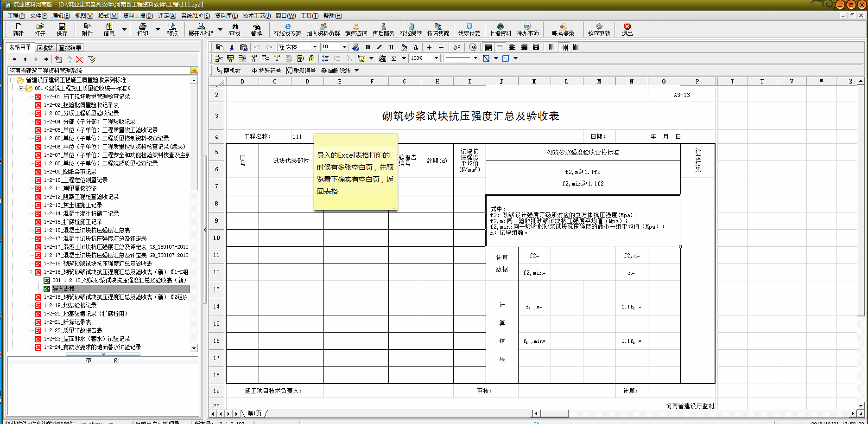The width and height of the screenshot is (868, 424).
Task: Toggle underline formatting button
Action: point(391,47)
